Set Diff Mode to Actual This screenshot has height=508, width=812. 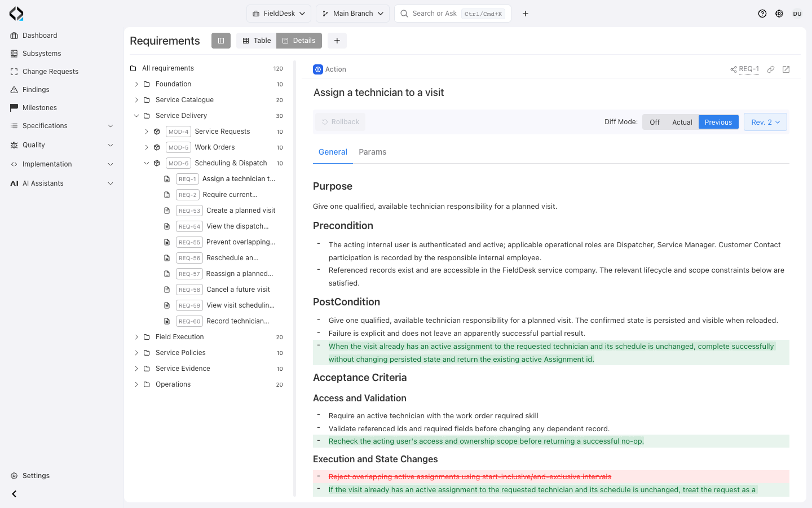pos(682,122)
